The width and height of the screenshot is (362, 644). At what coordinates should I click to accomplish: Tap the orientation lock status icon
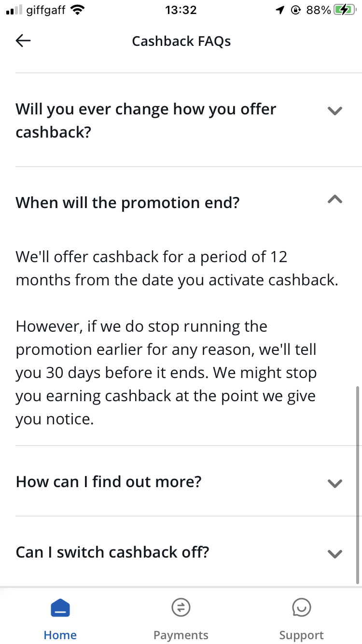295,10
